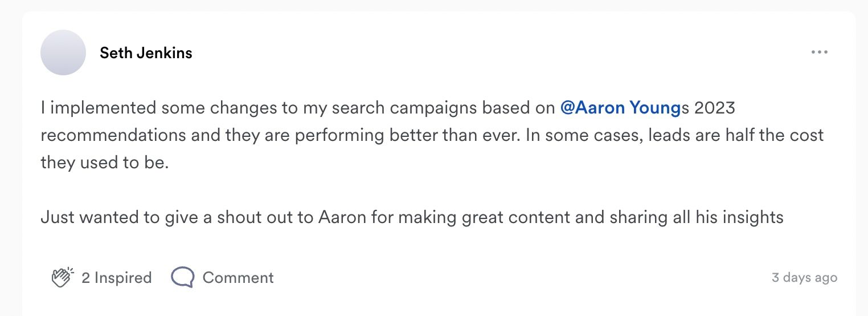
Task: Click the "2 Inspired" reaction count
Action: pos(116,278)
